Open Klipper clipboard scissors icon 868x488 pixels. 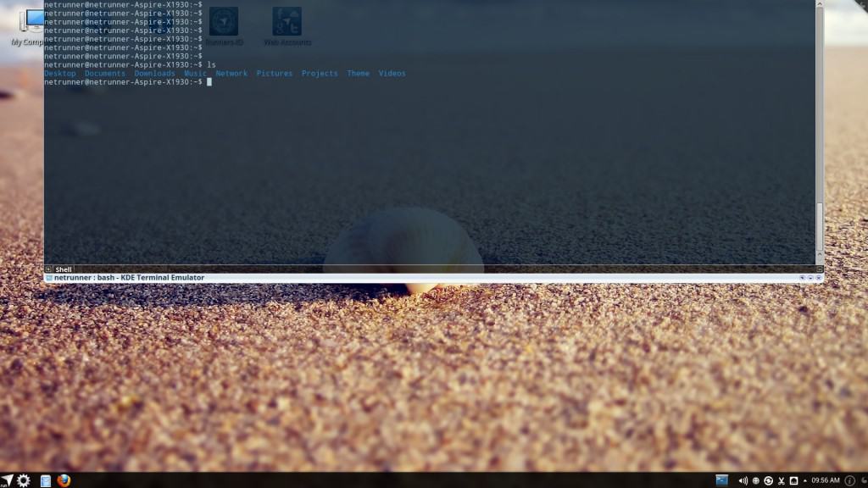click(x=781, y=481)
